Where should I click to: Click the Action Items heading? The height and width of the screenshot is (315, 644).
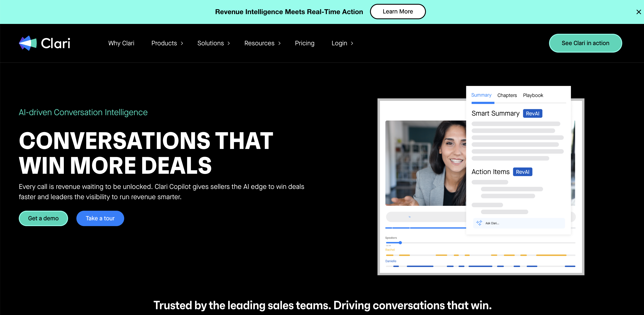coord(491,172)
